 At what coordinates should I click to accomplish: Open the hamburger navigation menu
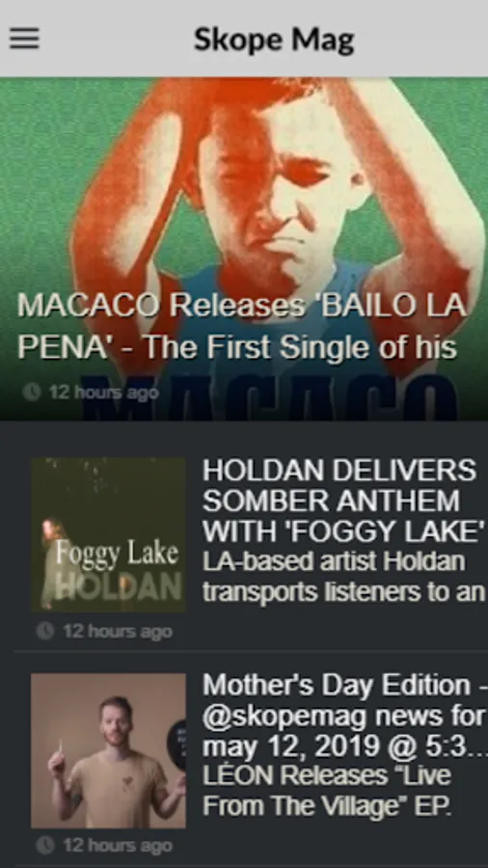click(x=24, y=39)
